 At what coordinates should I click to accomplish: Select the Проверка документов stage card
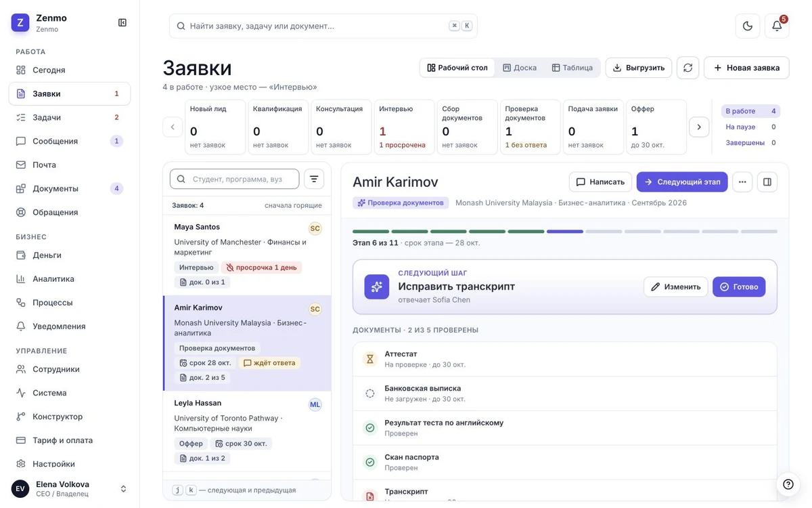pyautogui.click(x=530, y=127)
